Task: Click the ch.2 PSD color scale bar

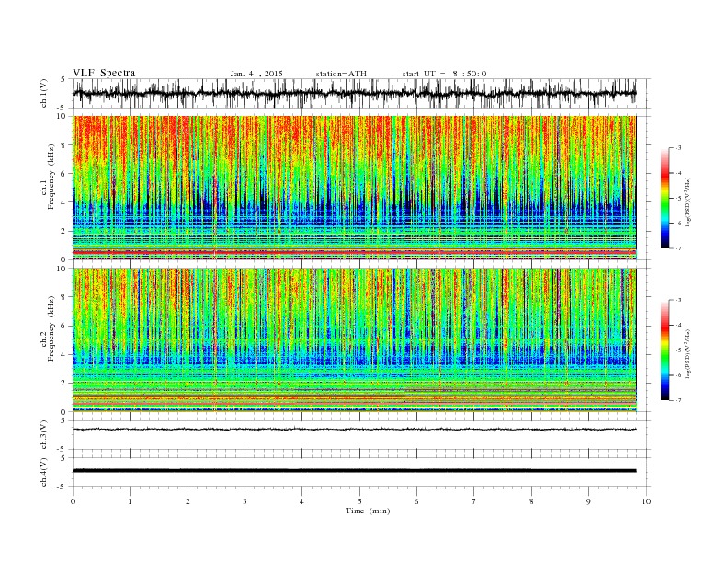Action: tap(665, 350)
